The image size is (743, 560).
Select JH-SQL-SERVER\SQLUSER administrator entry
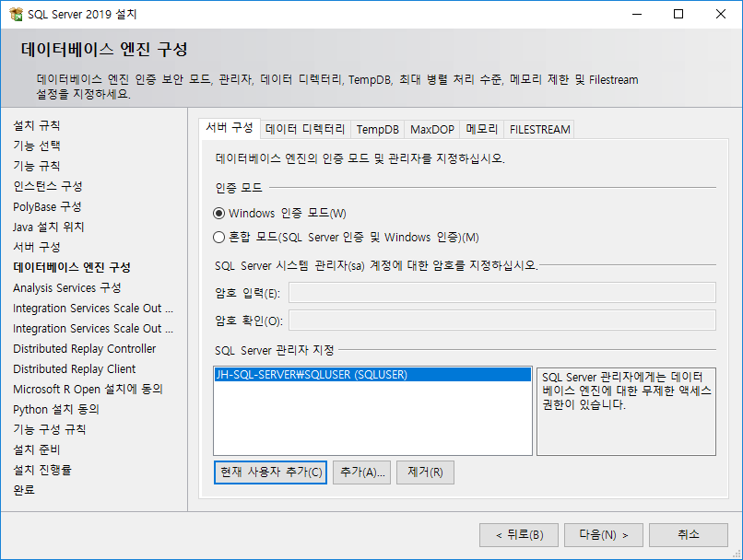tap(372, 375)
